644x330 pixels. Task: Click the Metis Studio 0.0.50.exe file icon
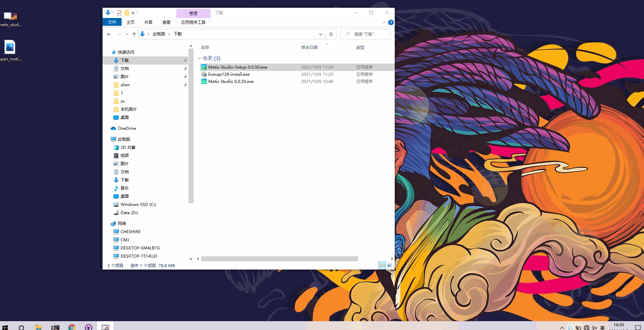(x=204, y=81)
